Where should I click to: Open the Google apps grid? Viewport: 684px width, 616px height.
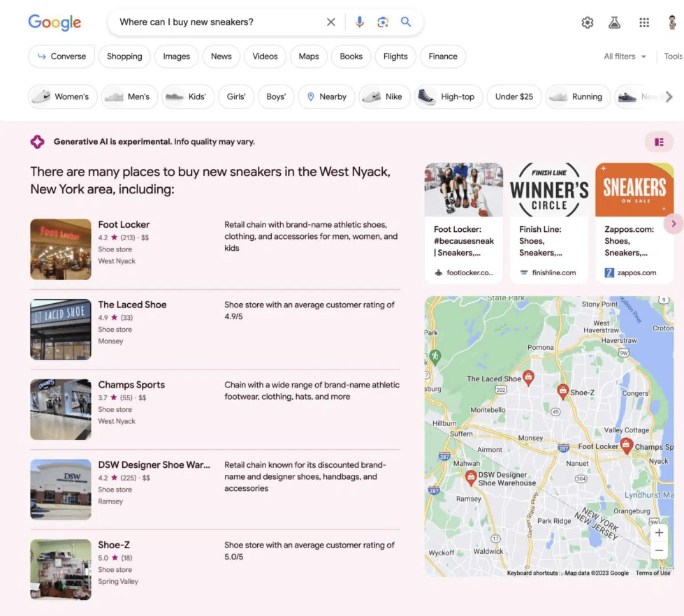(644, 23)
